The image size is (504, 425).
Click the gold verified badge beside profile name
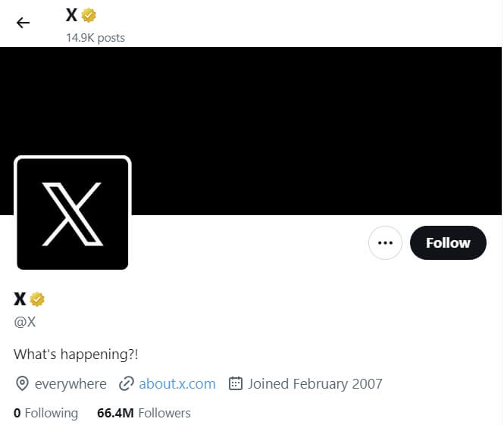[37, 299]
